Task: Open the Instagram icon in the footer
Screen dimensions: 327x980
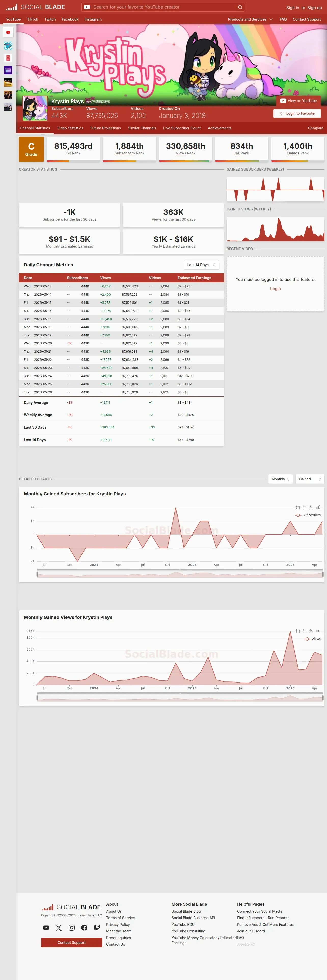Action: coord(72,928)
